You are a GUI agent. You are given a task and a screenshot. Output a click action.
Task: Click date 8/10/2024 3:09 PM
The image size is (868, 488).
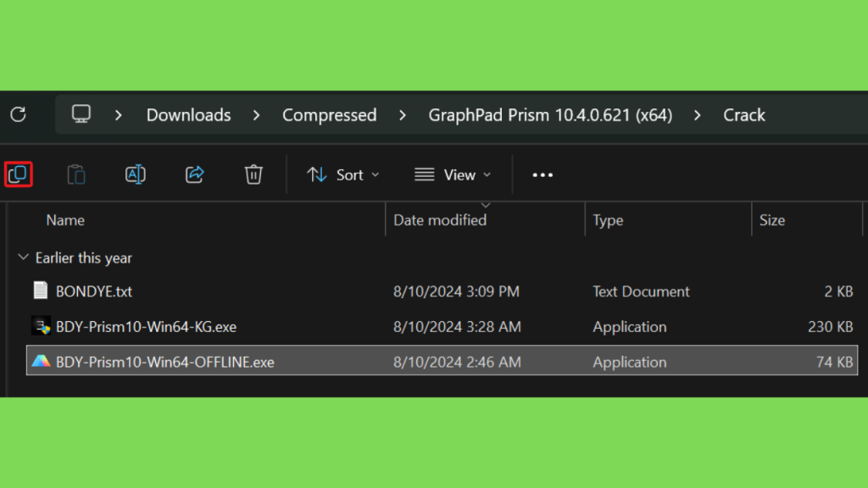click(456, 291)
